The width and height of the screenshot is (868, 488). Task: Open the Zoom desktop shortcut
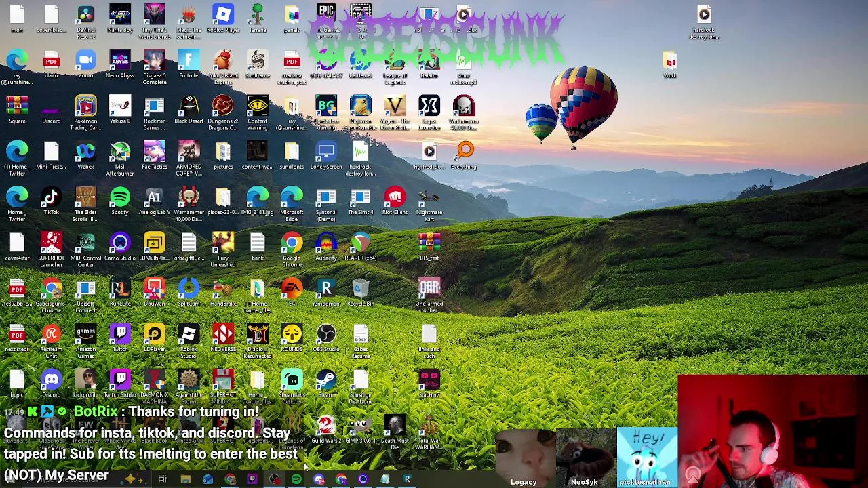coord(85,64)
